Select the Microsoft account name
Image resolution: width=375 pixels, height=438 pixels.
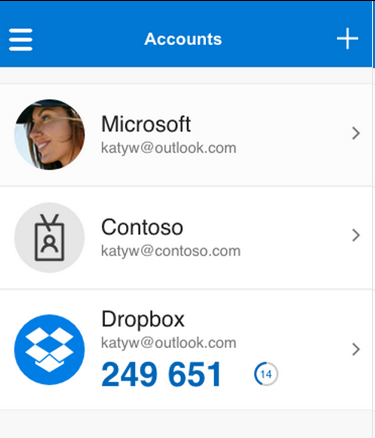point(146,124)
